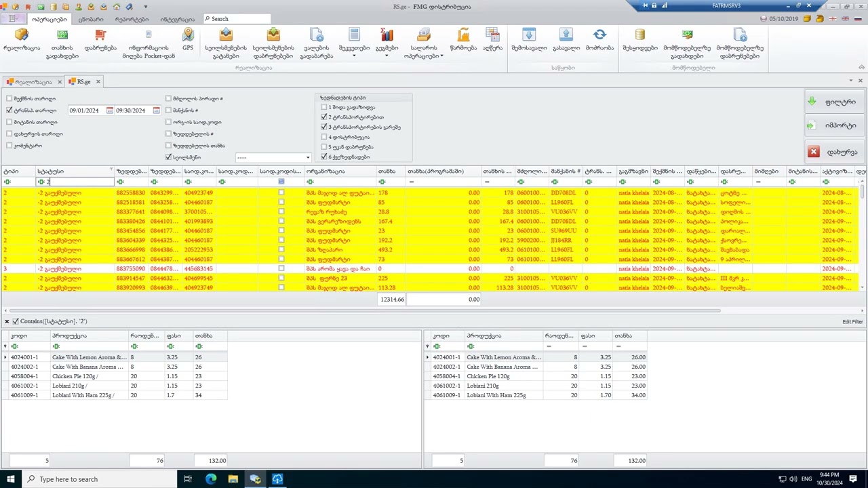The width and height of the screenshot is (868, 488).
Task: Select the Georgian flag language icon
Action: (833, 19)
